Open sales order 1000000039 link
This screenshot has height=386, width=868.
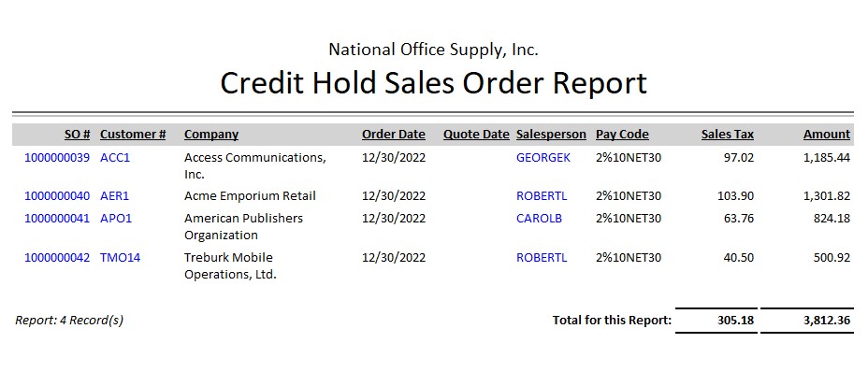click(57, 158)
